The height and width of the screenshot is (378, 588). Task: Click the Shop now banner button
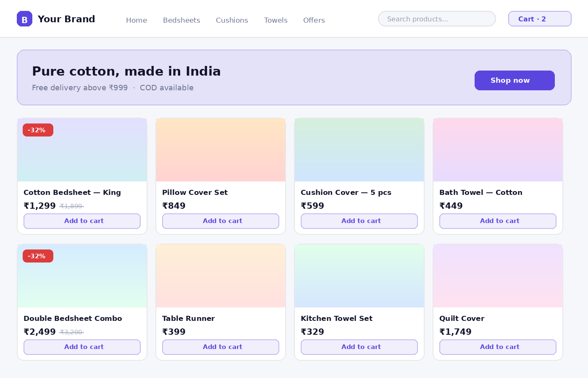(514, 80)
